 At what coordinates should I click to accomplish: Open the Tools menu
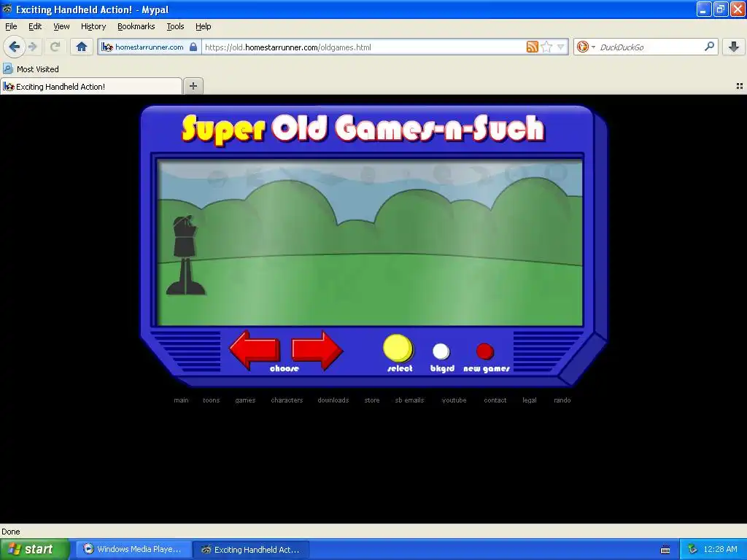(x=175, y=26)
